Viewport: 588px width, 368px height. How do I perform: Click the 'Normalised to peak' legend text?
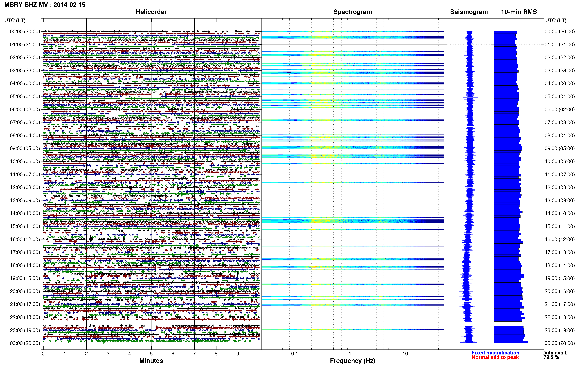tap(495, 357)
